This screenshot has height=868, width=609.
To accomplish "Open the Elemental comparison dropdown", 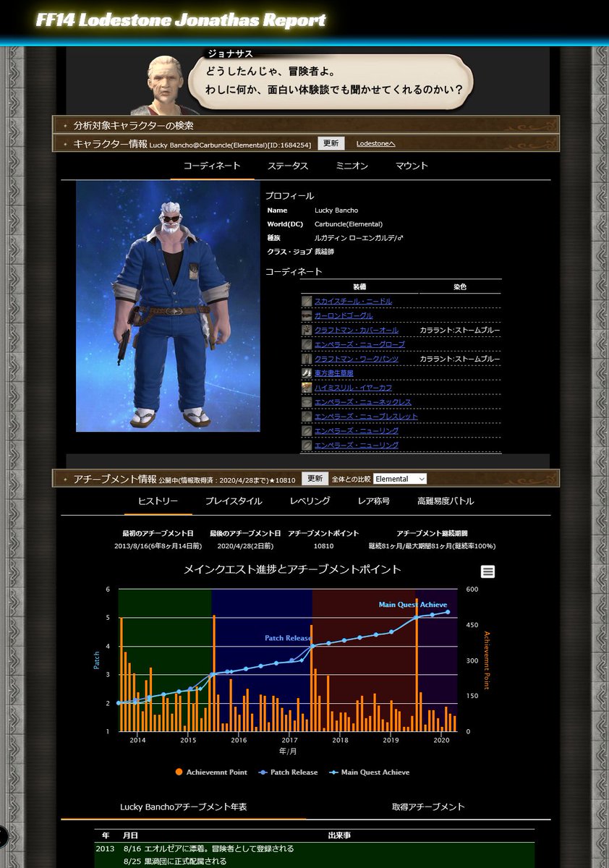I will pyautogui.click(x=400, y=479).
